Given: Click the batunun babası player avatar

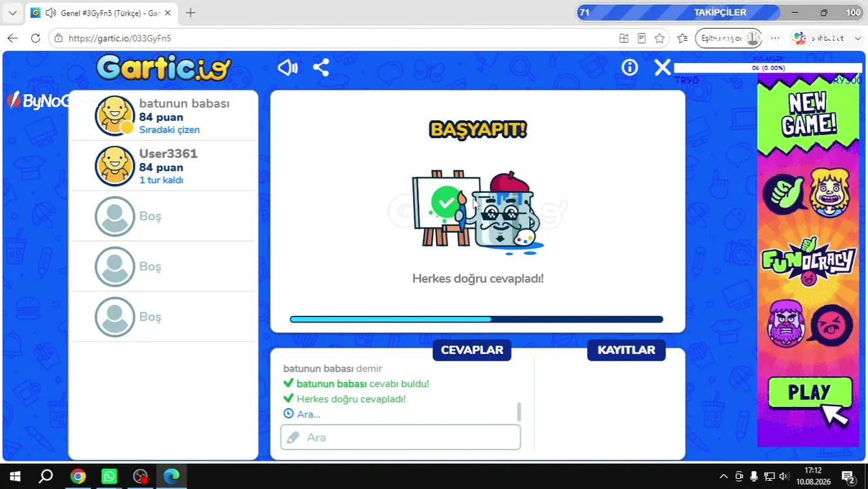Looking at the screenshot, I should (115, 115).
